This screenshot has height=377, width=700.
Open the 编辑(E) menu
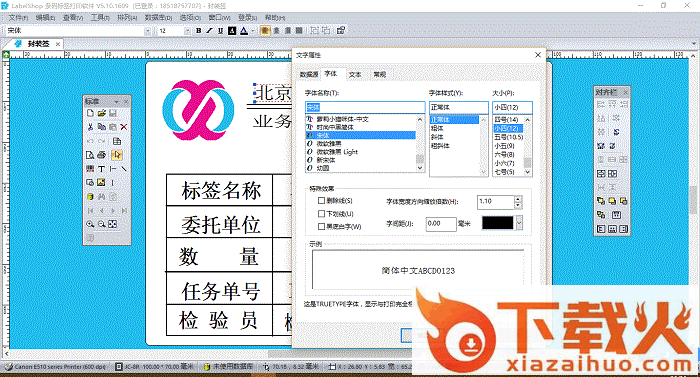(45, 17)
